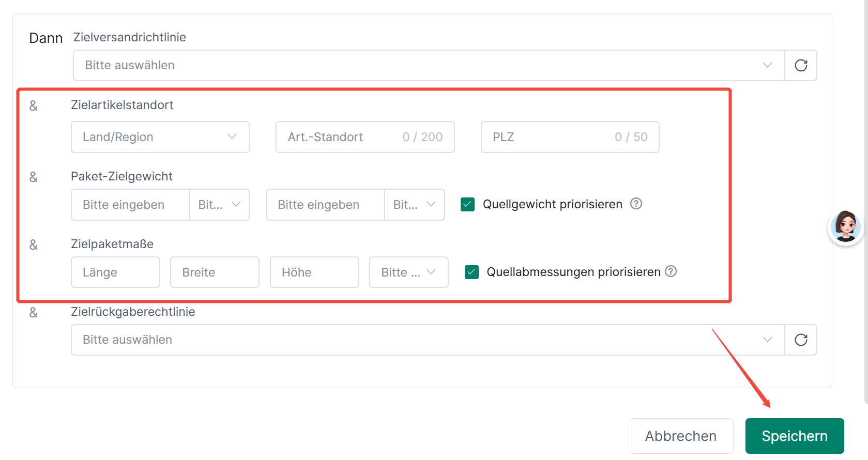This screenshot has width=868, height=460.
Task: Open help for Quellgewicht priorisieren
Action: tap(636, 204)
